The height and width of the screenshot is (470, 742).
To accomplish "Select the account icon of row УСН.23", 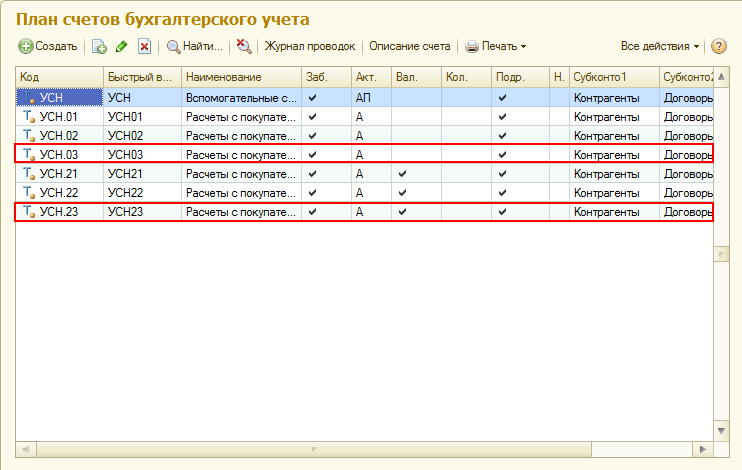I will coord(29,212).
